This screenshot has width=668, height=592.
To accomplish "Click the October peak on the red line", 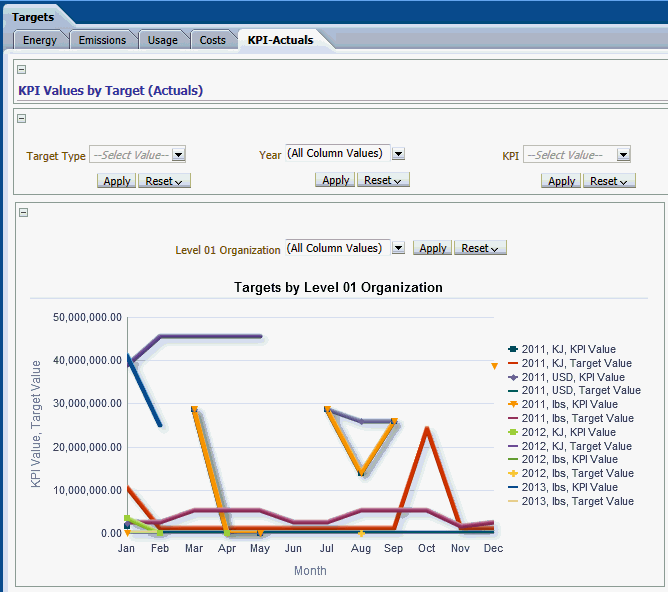I will (427, 429).
